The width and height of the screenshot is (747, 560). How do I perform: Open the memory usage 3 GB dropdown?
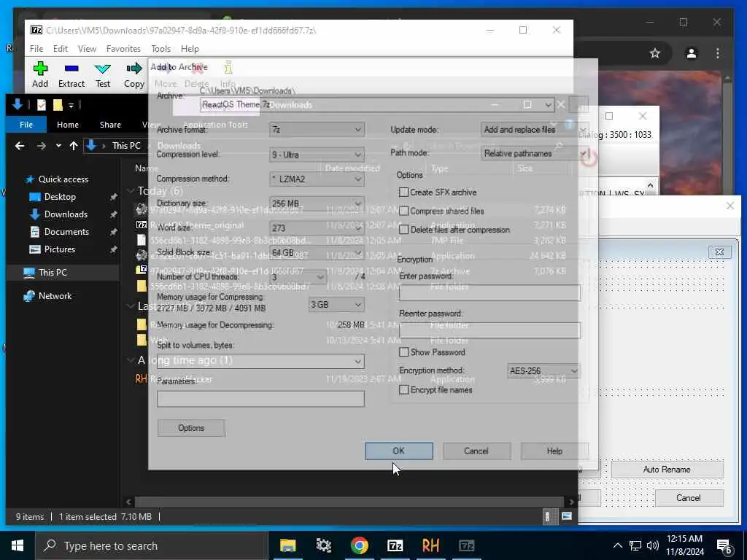pyautogui.click(x=336, y=304)
